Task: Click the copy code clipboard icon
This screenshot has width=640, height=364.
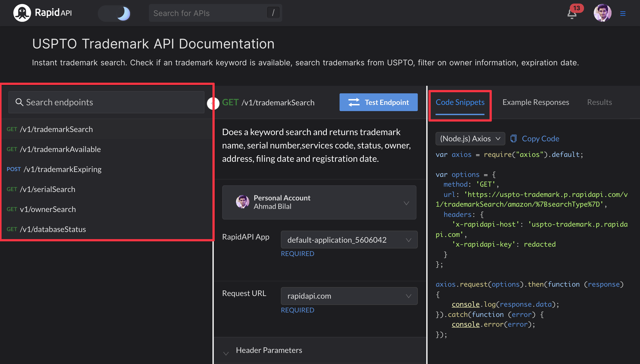Action: click(x=514, y=138)
